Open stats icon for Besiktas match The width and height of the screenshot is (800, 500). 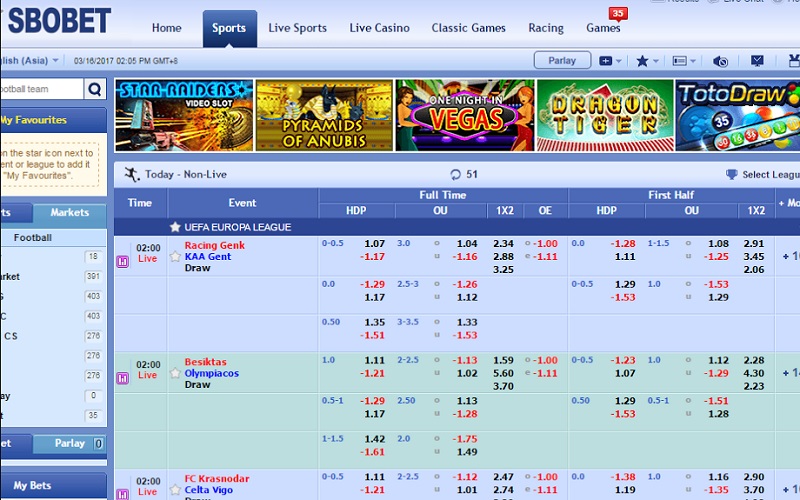click(x=123, y=378)
